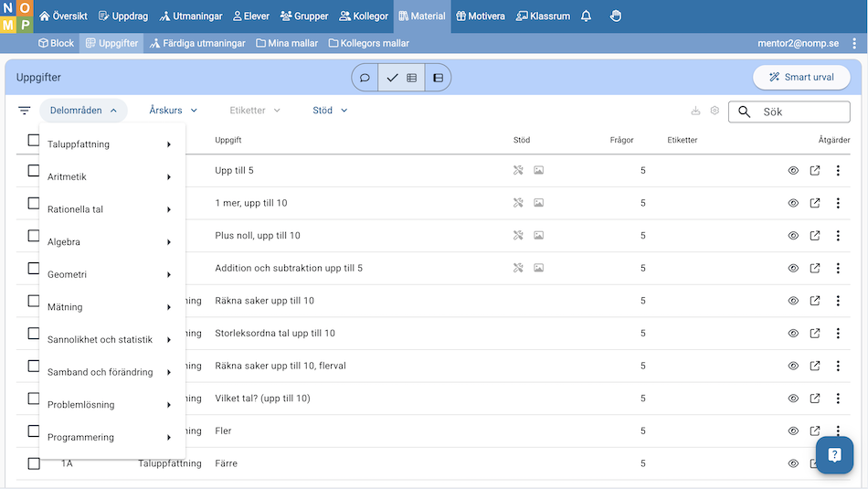The image size is (868, 489).
Task: Open the Stöd filter dropdown
Action: [330, 111]
